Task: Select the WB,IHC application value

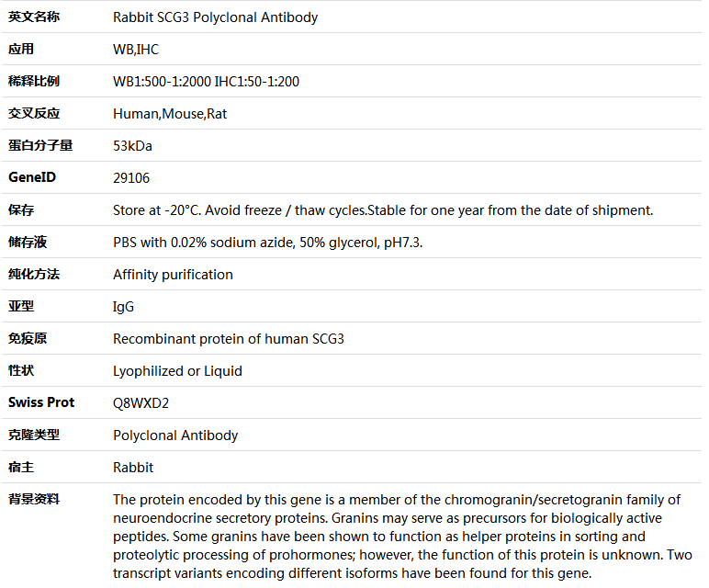Action: 136,50
